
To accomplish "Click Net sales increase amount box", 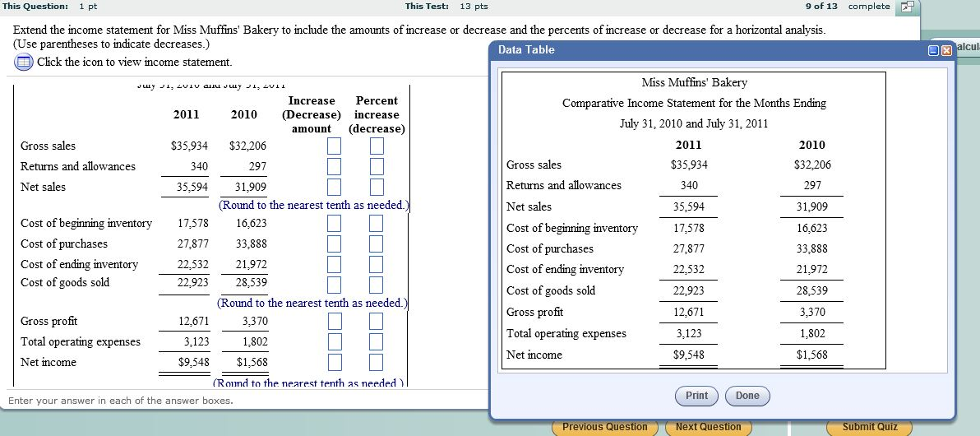I will (x=335, y=187).
